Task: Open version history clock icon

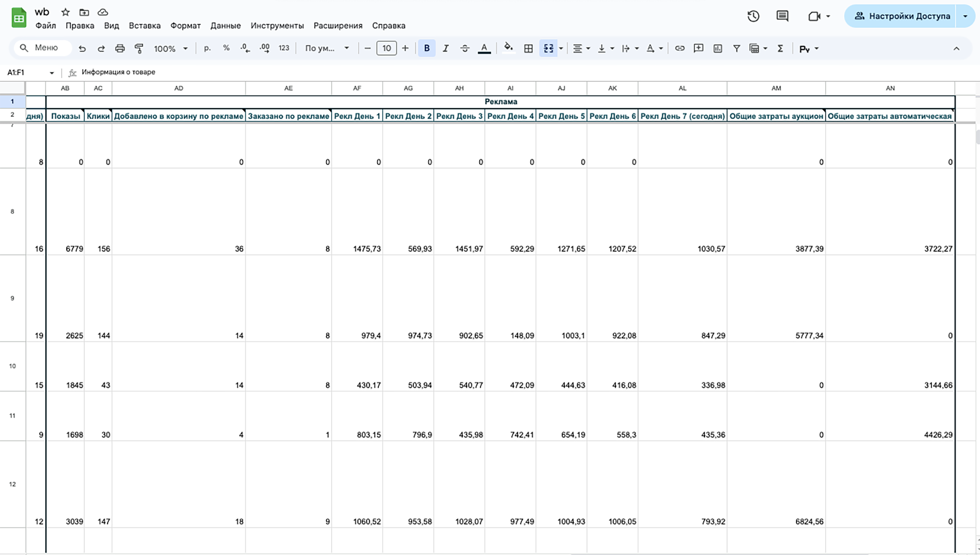Action: coord(753,16)
